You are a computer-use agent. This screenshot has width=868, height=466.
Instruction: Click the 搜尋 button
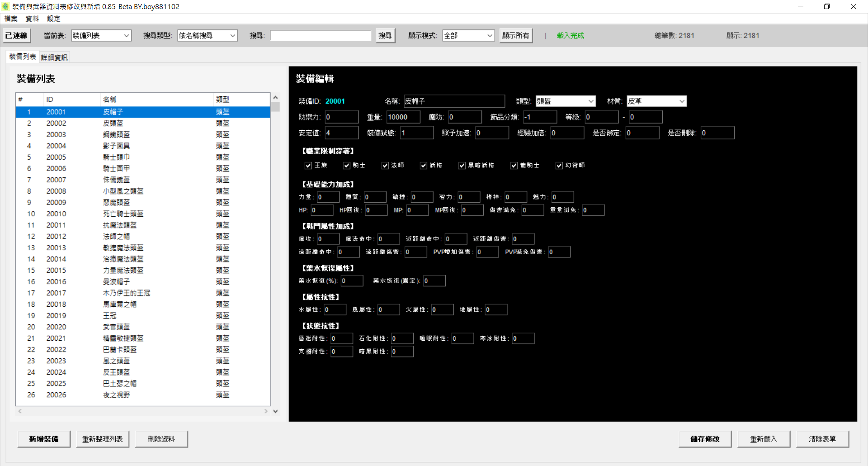pos(385,35)
